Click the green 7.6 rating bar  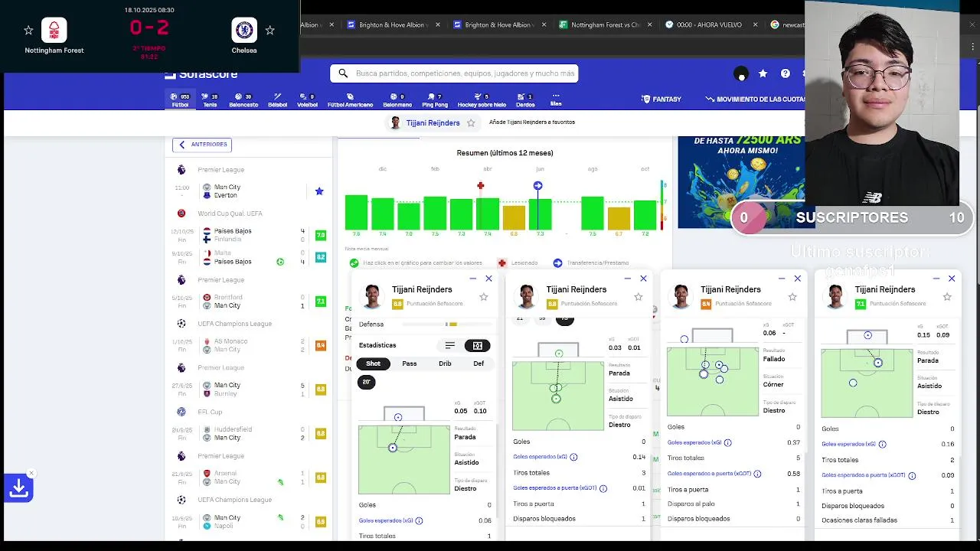(356, 212)
